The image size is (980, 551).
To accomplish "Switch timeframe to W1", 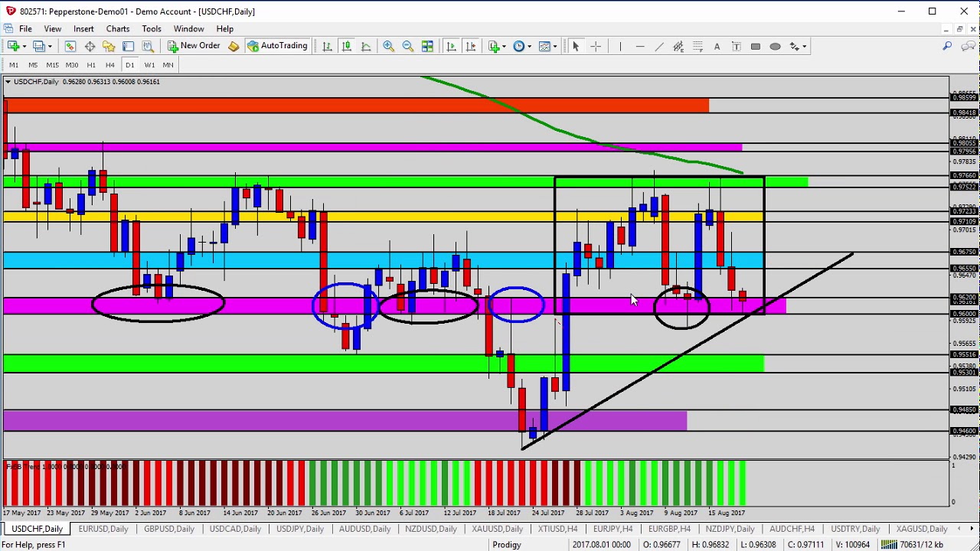I will (149, 65).
